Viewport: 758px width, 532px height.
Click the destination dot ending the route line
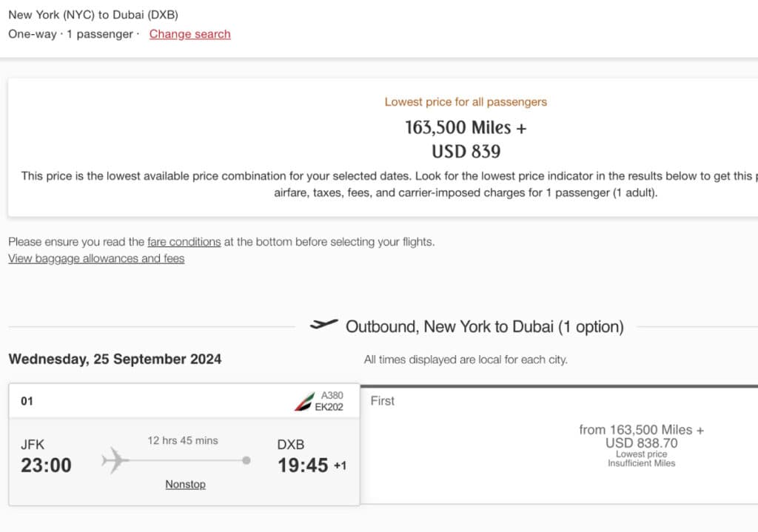(x=246, y=460)
